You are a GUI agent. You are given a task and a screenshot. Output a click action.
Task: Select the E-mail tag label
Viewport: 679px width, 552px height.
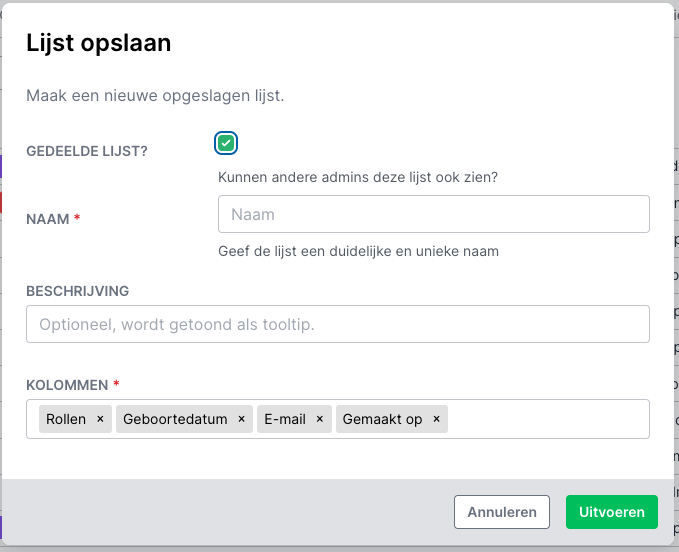click(285, 419)
